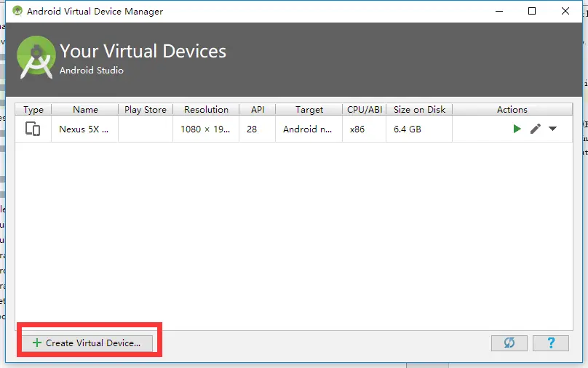Click the title bar Android Studio icon
Viewport: 588px width, 368px height.
(17, 11)
